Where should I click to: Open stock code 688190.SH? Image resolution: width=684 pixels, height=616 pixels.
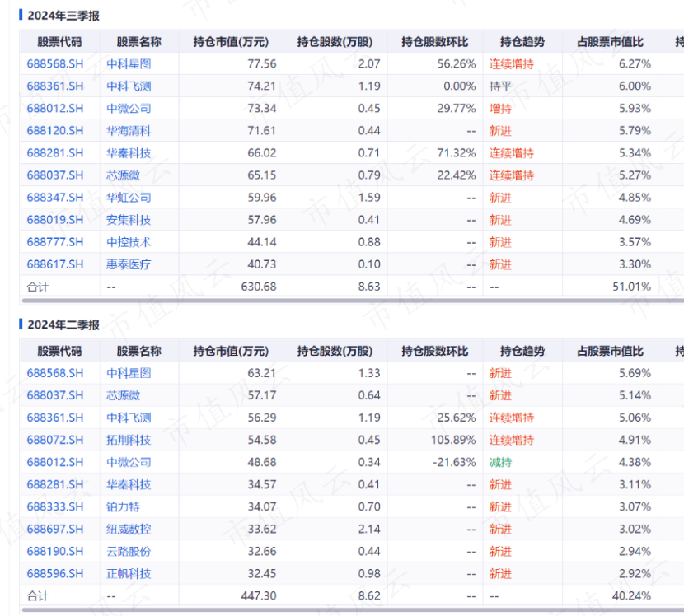coord(55,551)
